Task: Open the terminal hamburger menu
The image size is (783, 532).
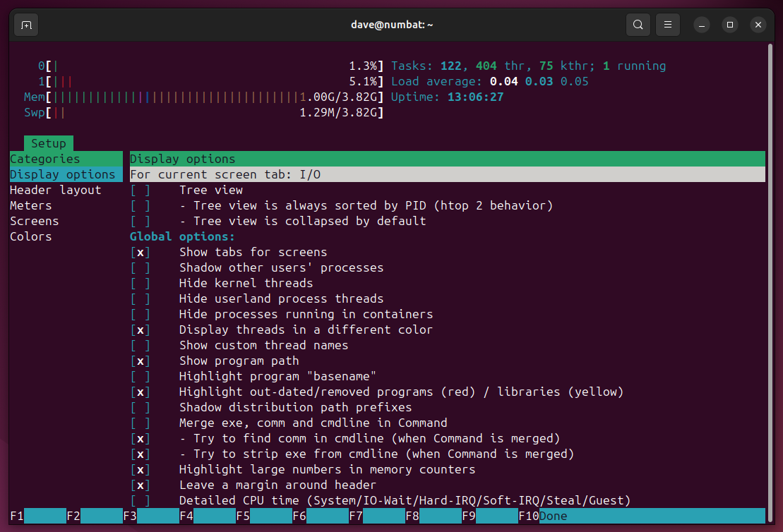Action: click(667, 24)
